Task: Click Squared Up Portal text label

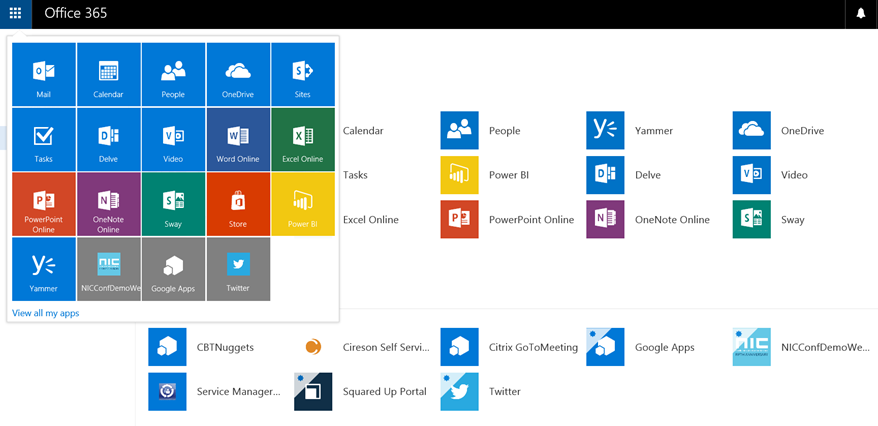Action: 385,392
